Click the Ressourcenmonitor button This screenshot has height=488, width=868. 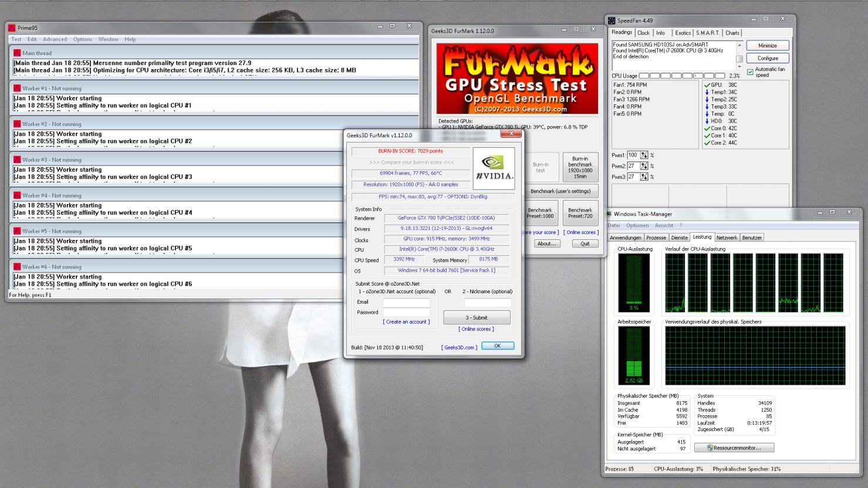coord(734,448)
